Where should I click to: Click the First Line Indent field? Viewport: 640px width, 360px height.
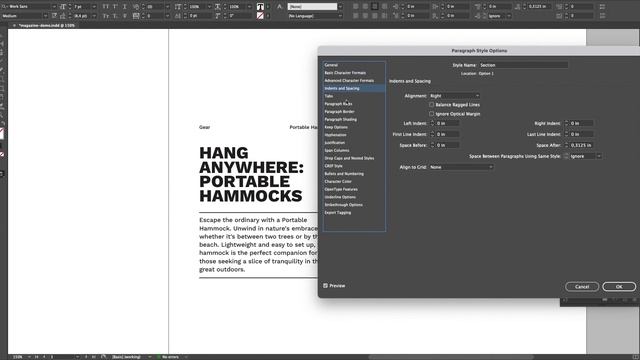coord(447,134)
